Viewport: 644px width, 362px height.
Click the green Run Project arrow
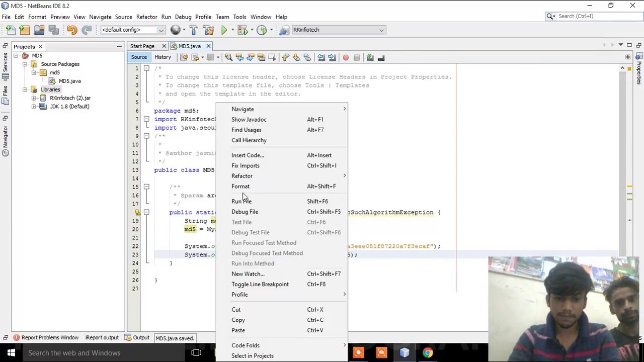coord(224,30)
